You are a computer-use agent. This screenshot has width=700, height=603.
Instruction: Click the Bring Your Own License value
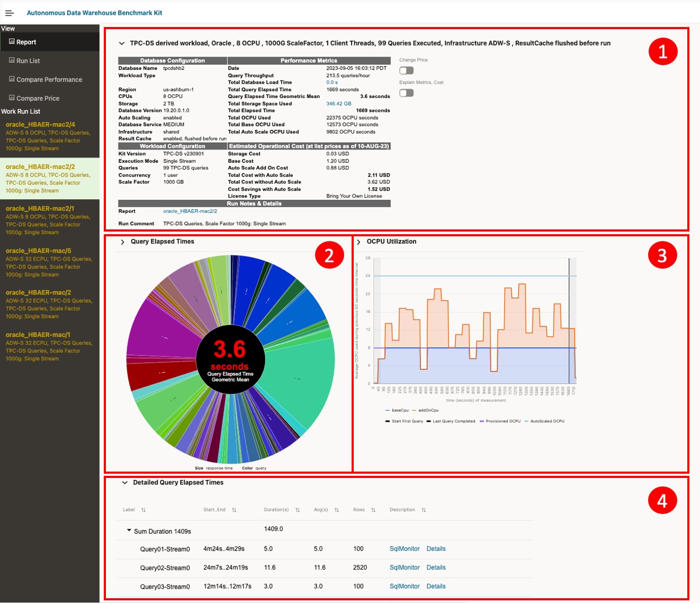point(354,196)
